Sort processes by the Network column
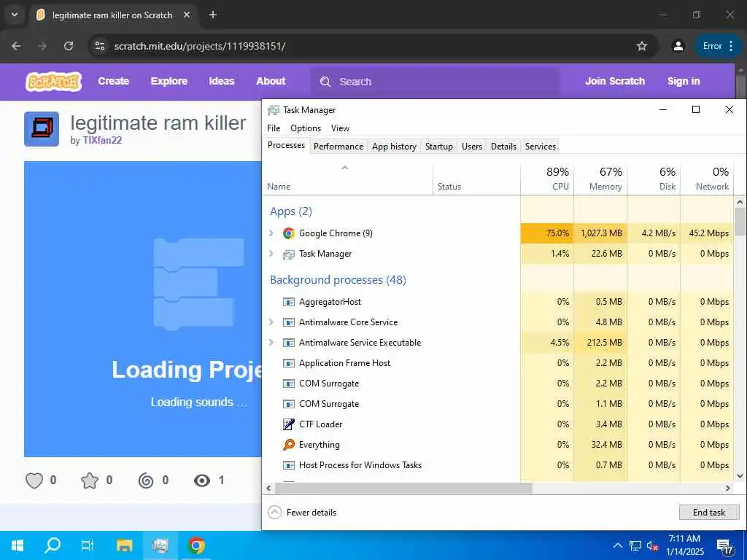Screen dimensions: 747x560 707,179
